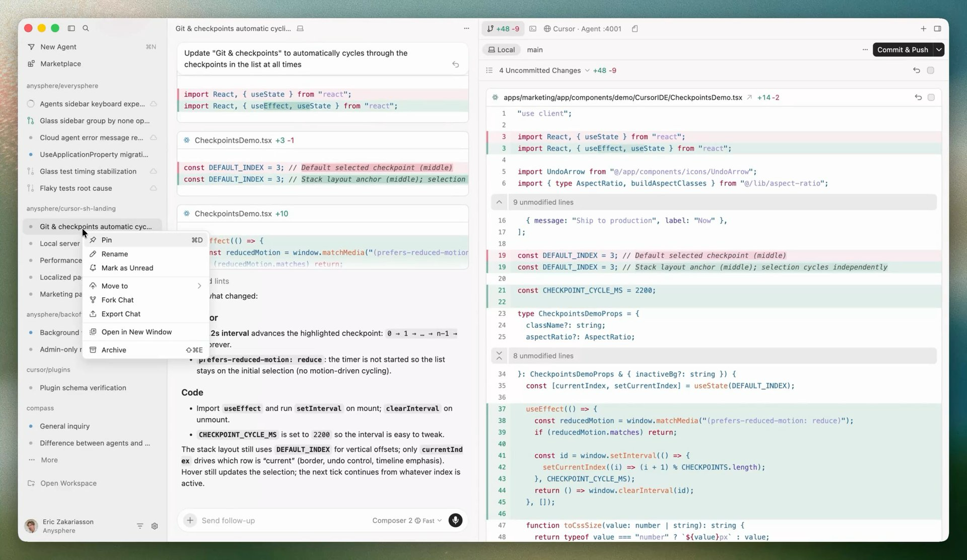Click the microphone voice input button
The height and width of the screenshot is (560, 967).
tap(455, 520)
